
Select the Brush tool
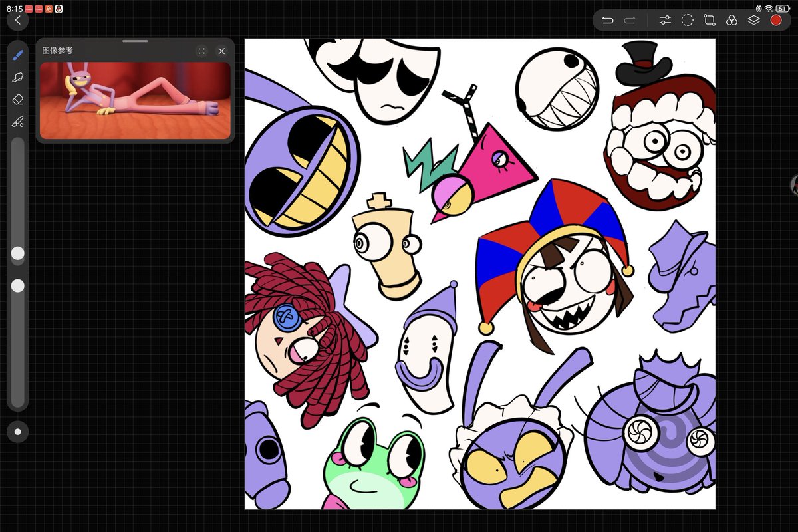17,55
